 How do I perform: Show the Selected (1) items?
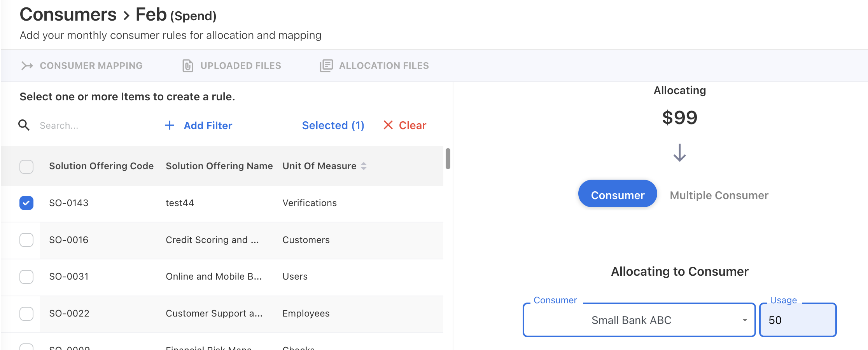click(x=333, y=125)
